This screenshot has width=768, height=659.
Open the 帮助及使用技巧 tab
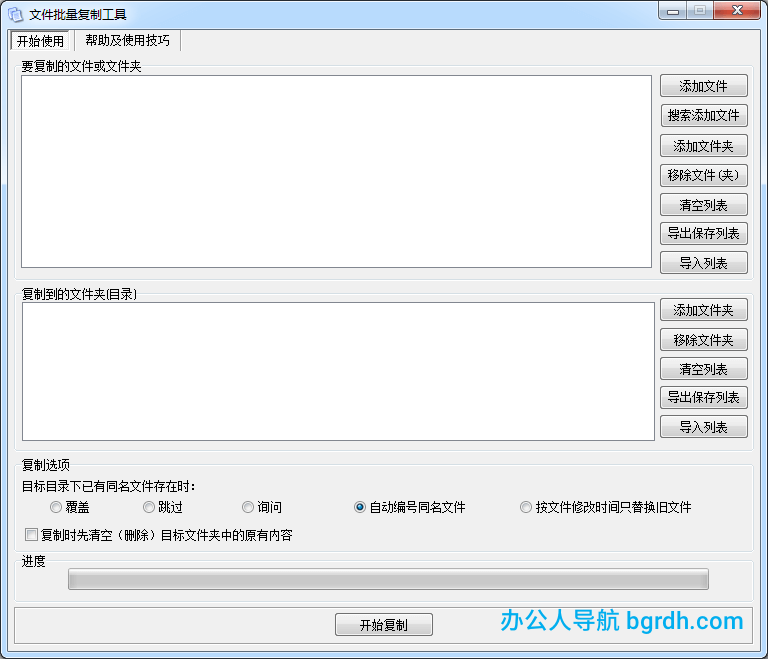point(127,40)
